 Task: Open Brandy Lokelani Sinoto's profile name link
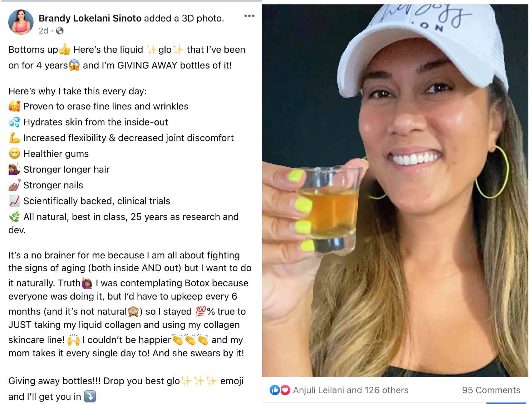90,18
